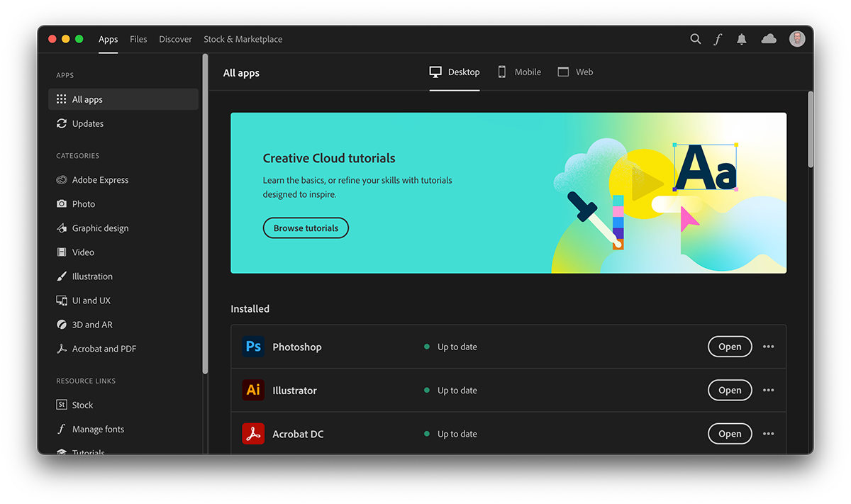
Task: Open the Adobe Express category
Action: coord(100,180)
